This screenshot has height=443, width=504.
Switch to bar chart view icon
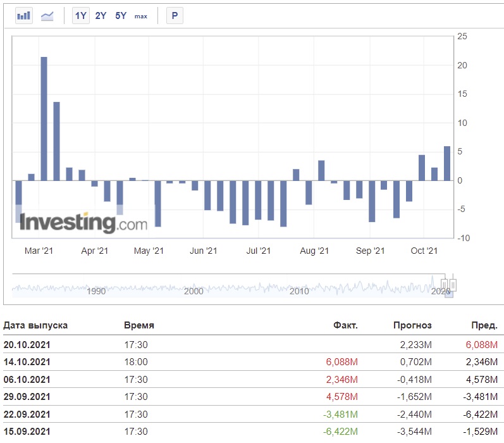(24, 15)
